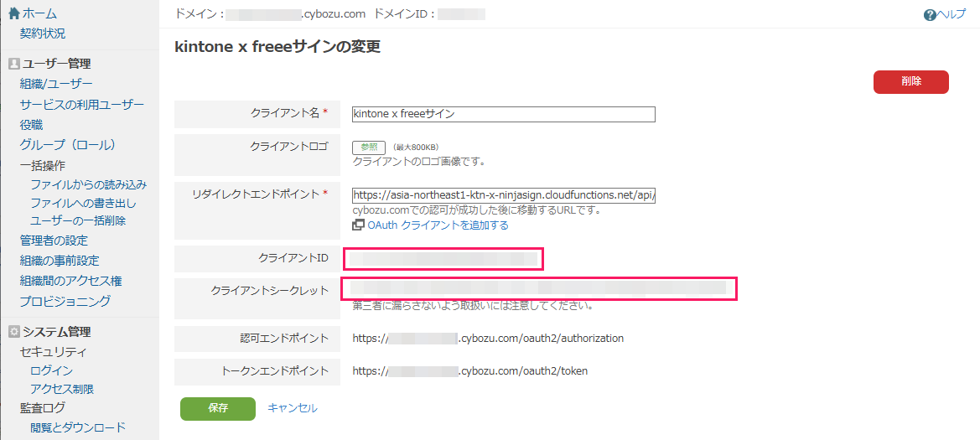Image resolution: width=980 pixels, height=440 pixels.
Task: Click the キャンセル link
Action: [x=293, y=408]
